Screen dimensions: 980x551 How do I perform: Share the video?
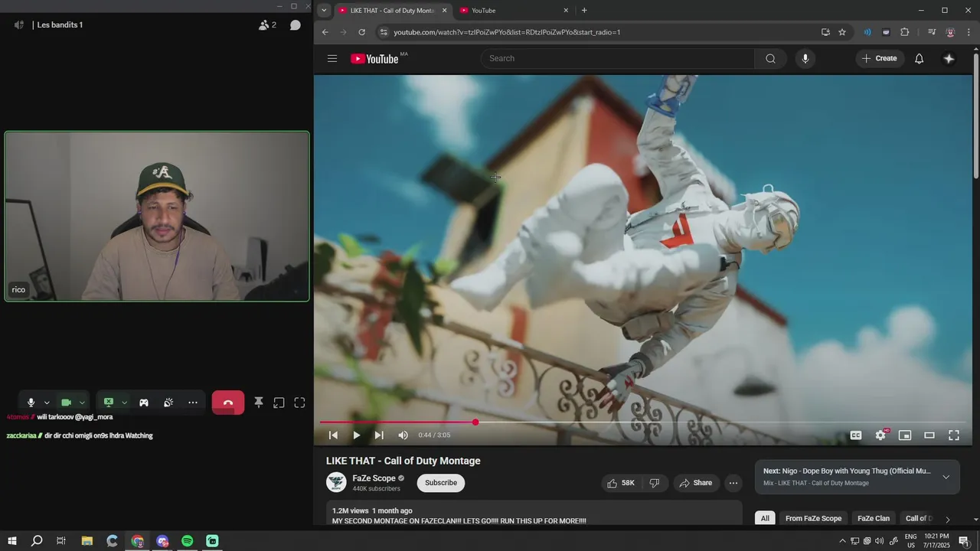pyautogui.click(x=696, y=483)
